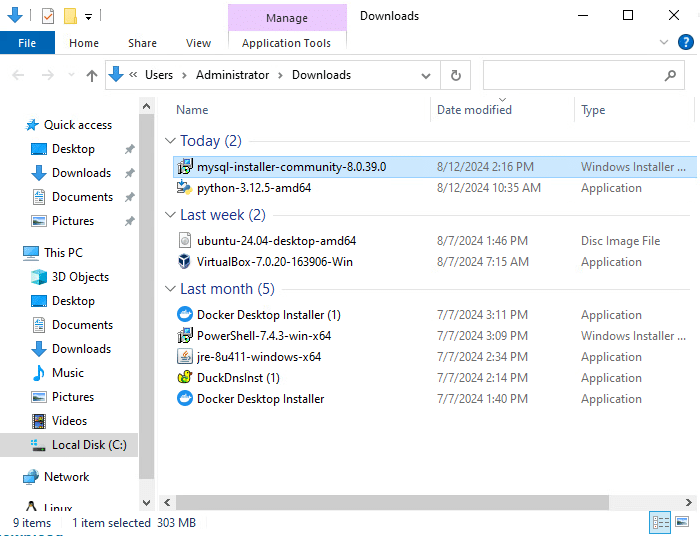The image size is (700, 536).
Task: Sort by Date modified column header
Action: 474,110
